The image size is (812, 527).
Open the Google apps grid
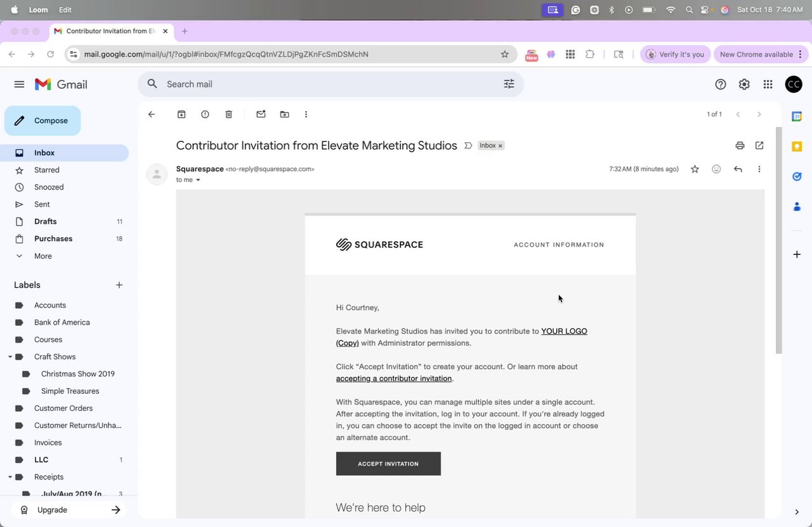point(768,84)
